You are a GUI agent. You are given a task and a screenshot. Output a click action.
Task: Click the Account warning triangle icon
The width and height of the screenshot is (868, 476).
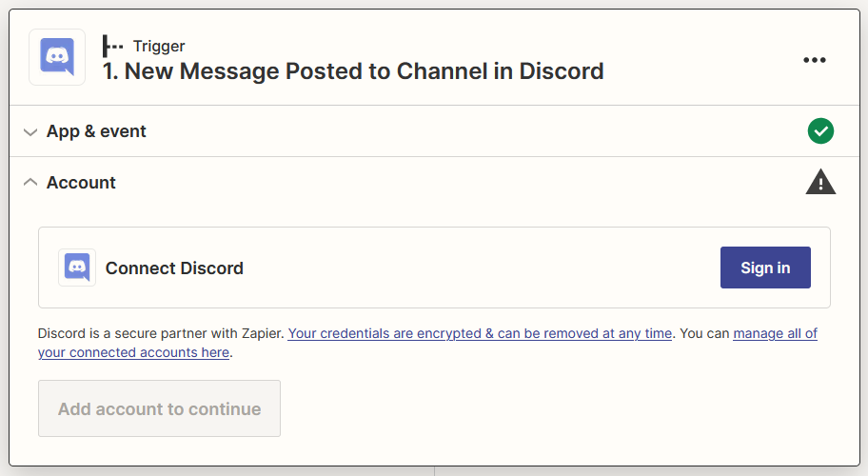click(820, 182)
